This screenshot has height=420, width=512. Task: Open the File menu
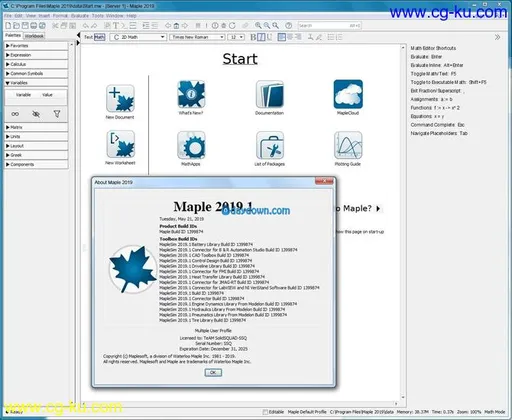8,16
